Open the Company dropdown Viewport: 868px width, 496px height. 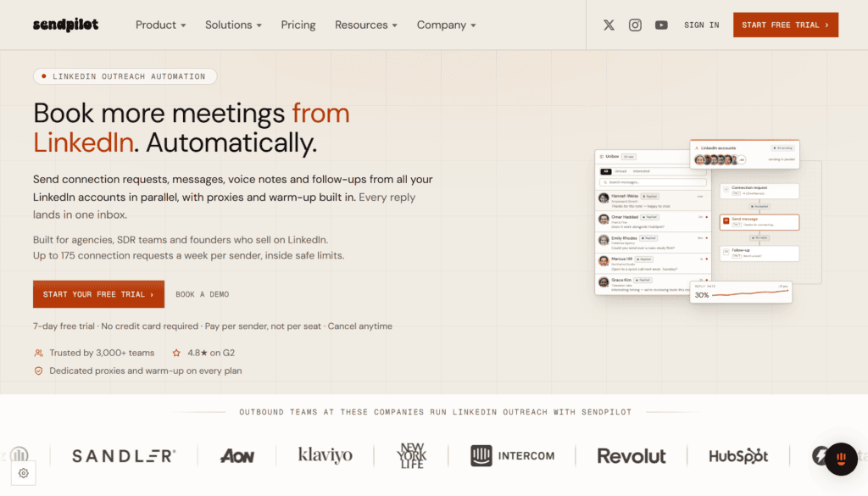[x=446, y=25]
